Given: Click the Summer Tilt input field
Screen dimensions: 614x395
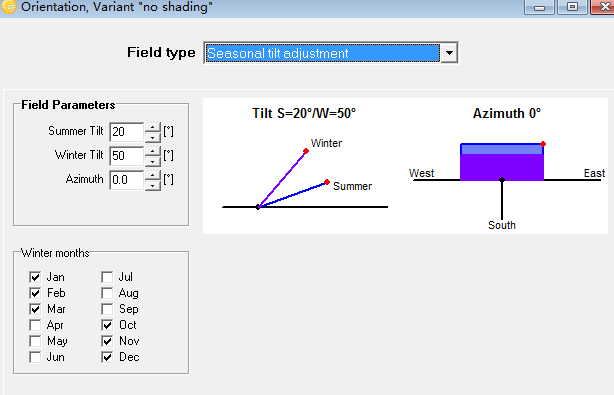Looking at the screenshot, I should click(x=127, y=132).
